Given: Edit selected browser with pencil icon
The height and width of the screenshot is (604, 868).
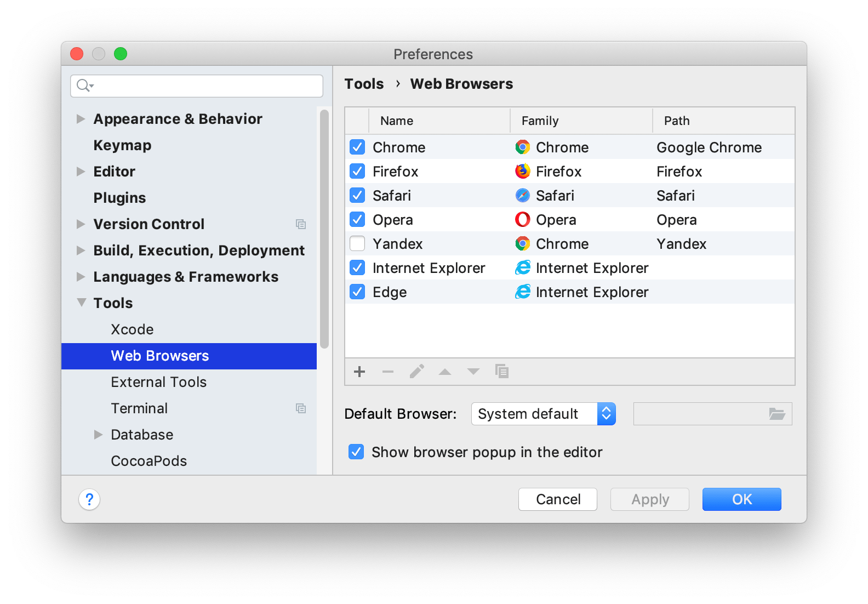Looking at the screenshot, I should [x=417, y=372].
